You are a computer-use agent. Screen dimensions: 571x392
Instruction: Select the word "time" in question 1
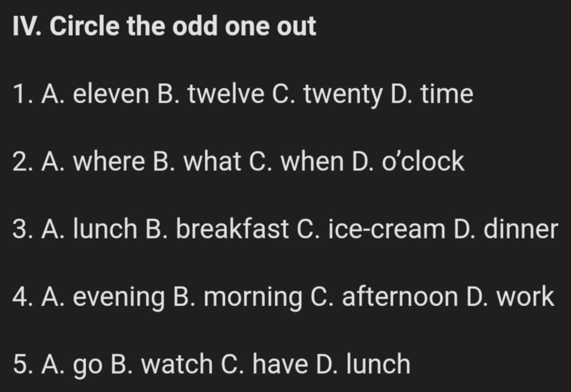click(x=447, y=94)
